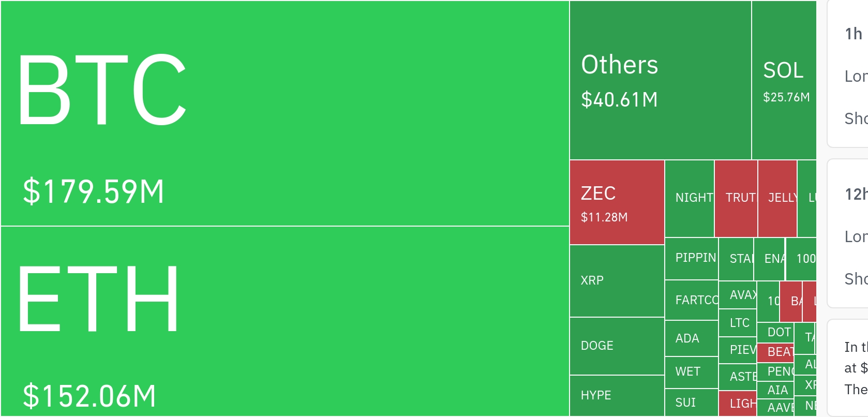
Task: Click the BTC liquidation tile
Action: point(285,113)
